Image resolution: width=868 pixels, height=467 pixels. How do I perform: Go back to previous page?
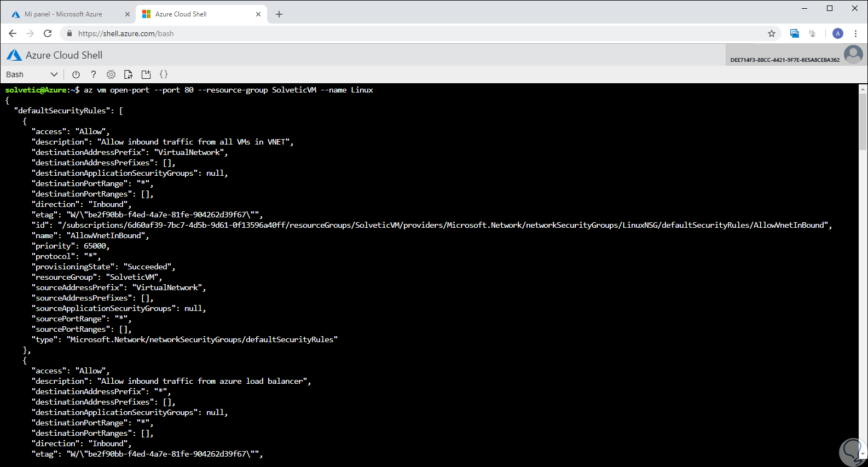click(13, 33)
